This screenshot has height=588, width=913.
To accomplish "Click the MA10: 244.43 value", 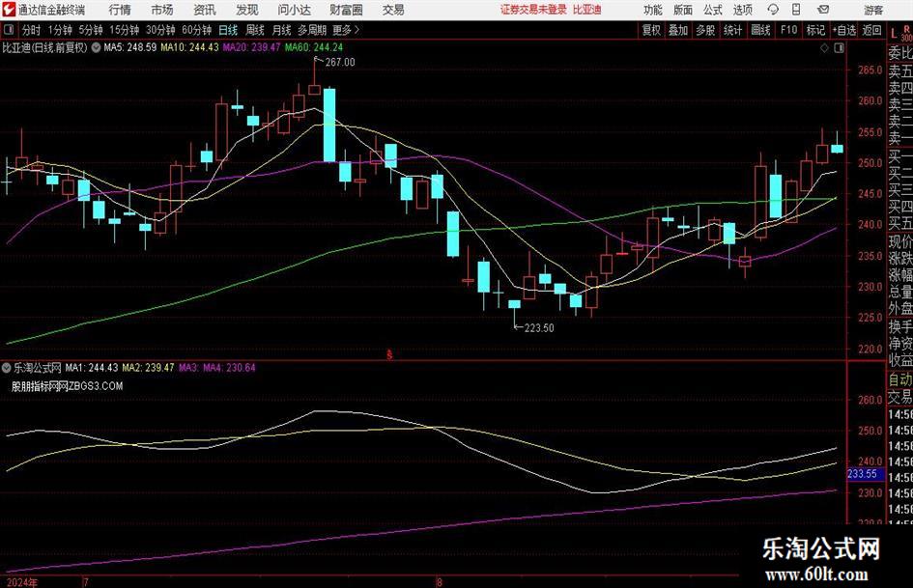I will (x=189, y=47).
